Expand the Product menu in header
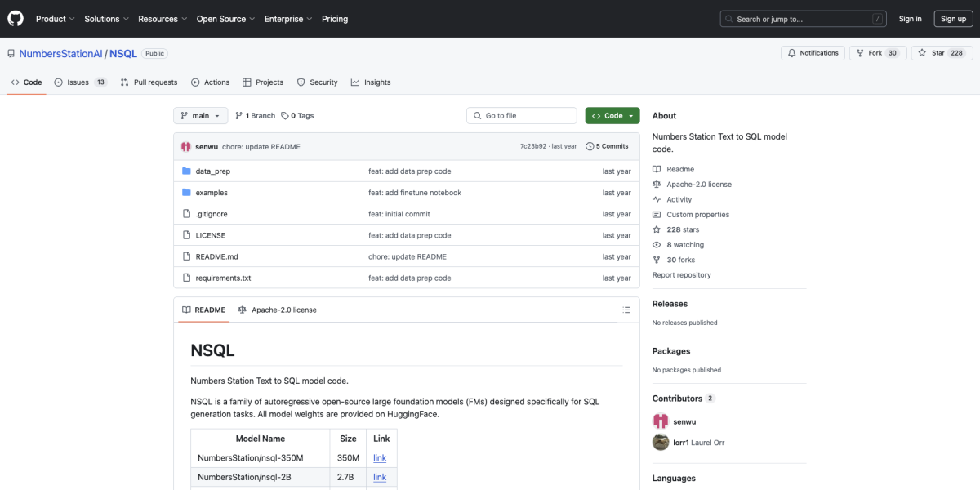Viewport: 980px width, 490px height. click(56, 19)
